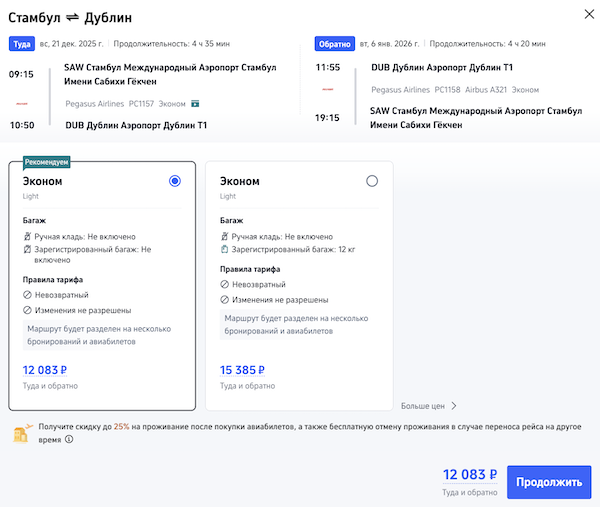Viewport: 600px width, 507px height.
Task: Click the Pegasus Airlines logo on return flight
Action: pos(329,89)
